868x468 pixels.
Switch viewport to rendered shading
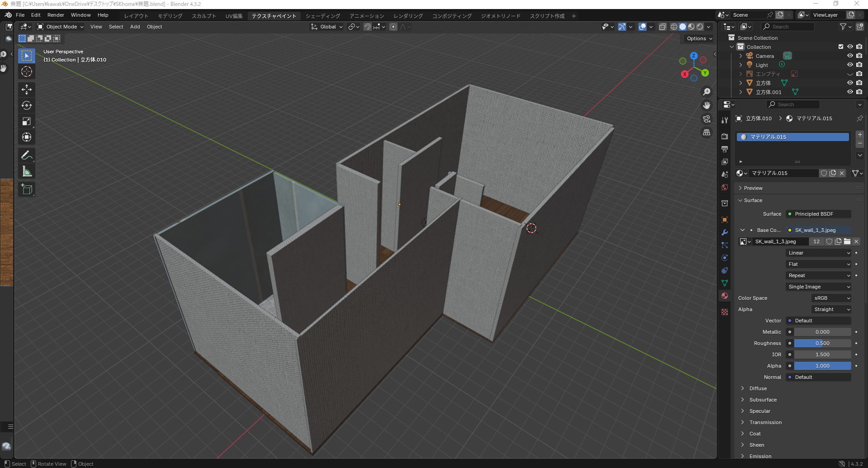699,27
